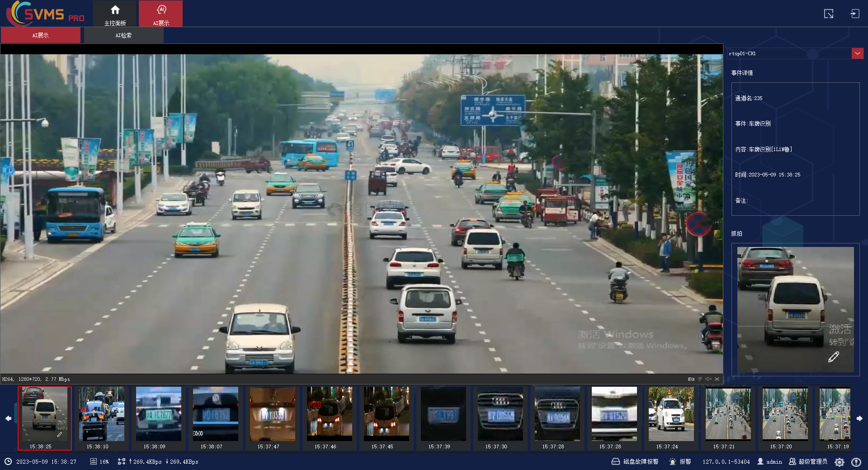Image resolution: width=868 pixels, height=470 pixels.
Task: Switch to the AI检索 sub-tab
Action: (123, 35)
